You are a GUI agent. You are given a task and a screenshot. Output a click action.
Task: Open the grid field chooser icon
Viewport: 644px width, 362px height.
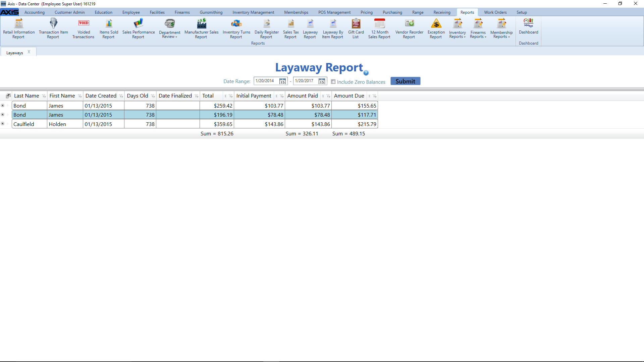[x=8, y=96]
